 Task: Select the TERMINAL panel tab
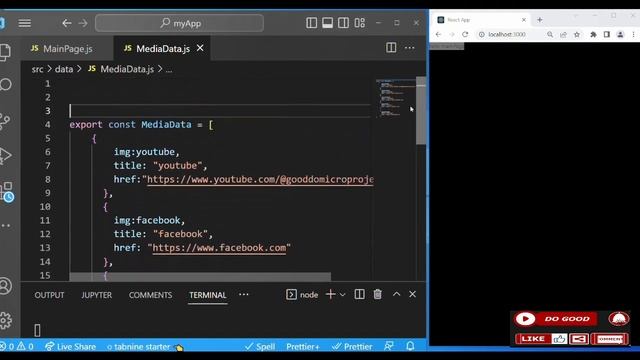pyautogui.click(x=207, y=295)
